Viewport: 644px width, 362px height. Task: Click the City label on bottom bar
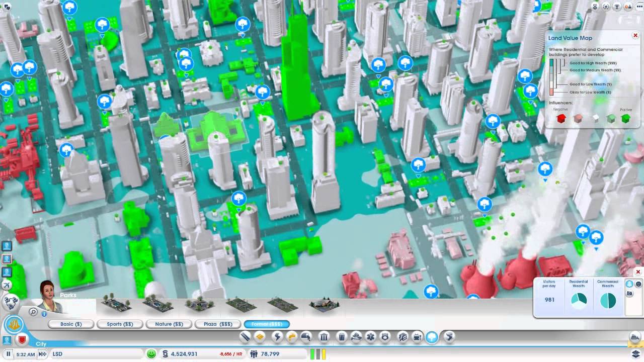(41, 344)
